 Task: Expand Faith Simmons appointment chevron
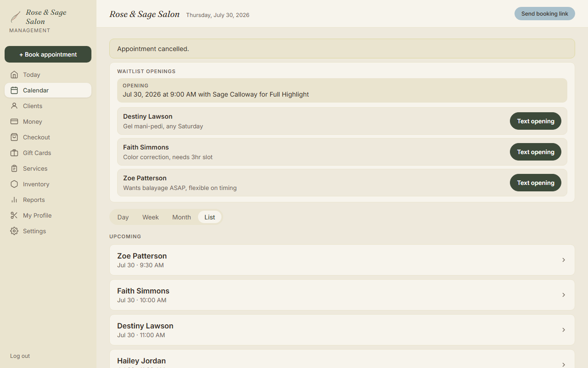564,295
